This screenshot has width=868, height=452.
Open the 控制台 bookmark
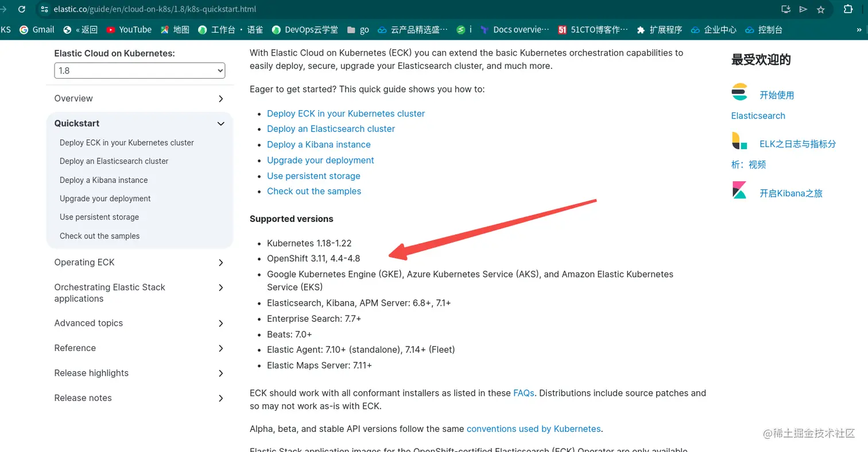(764, 30)
